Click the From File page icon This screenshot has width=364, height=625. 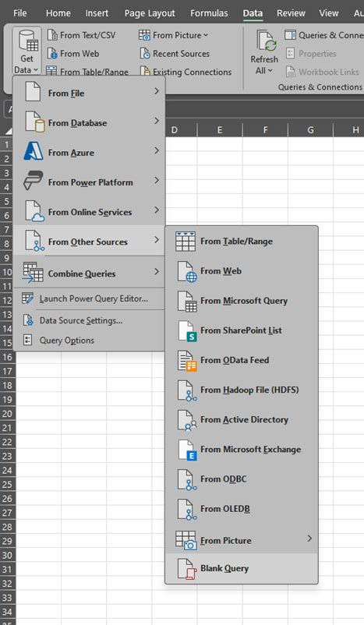coord(33,92)
